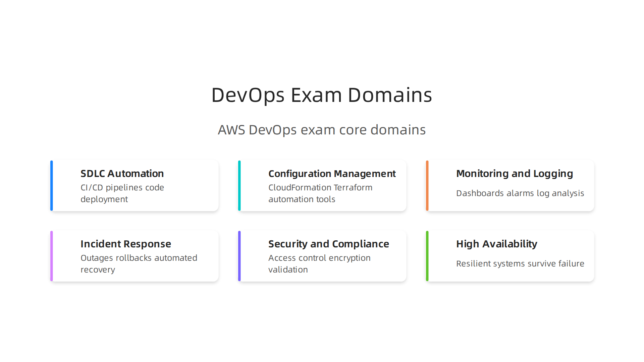Screen dimensions: 644x362
Task: Select the Monitoring and Logging heading
Action: [x=515, y=174]
